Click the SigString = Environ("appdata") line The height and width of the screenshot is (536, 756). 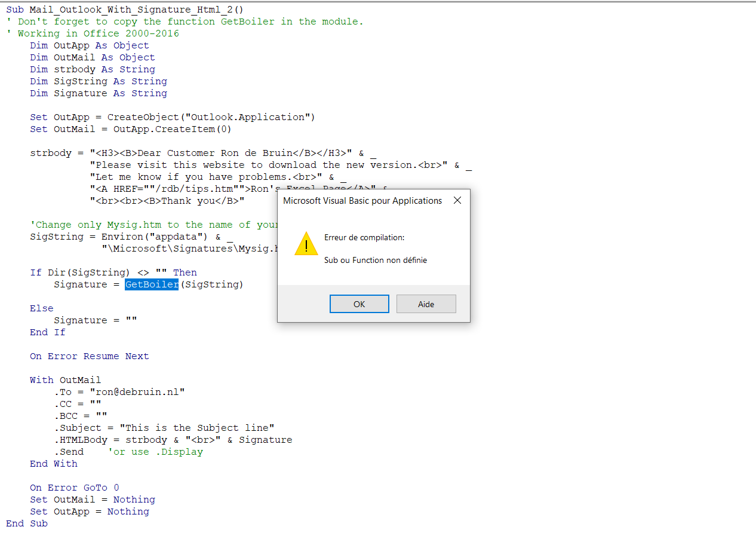(131, 237)
